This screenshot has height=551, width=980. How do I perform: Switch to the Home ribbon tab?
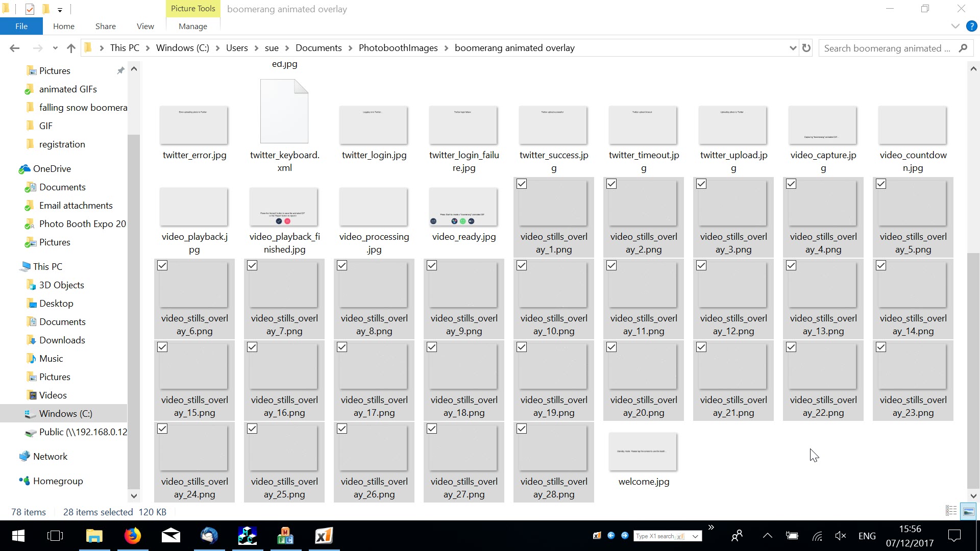pos(64,26)
